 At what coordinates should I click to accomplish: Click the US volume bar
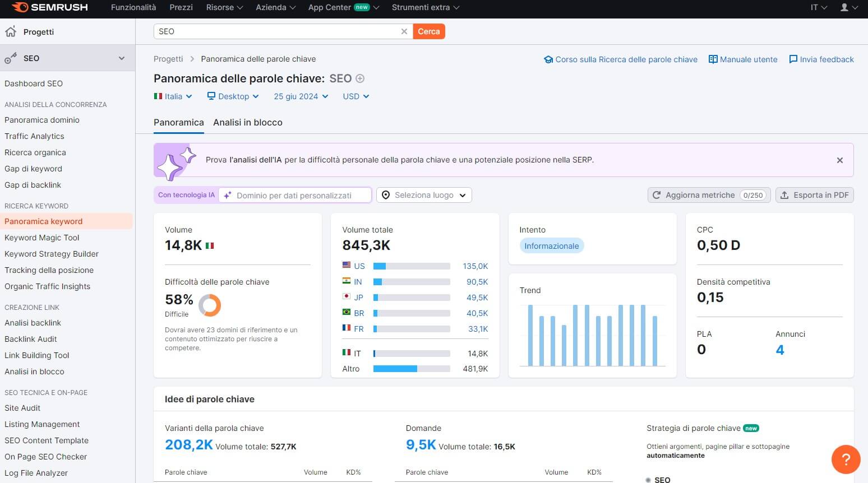click(x=412, y=266)
